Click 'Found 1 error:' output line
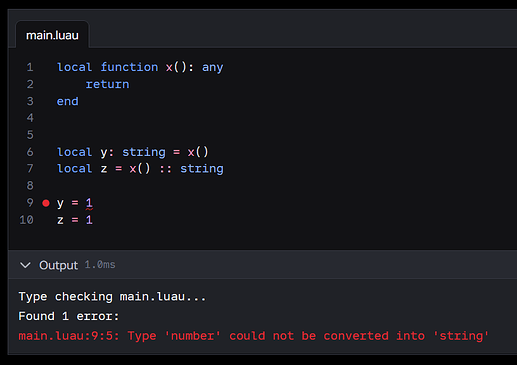This screenshot has width=517, height=365. 69,316
